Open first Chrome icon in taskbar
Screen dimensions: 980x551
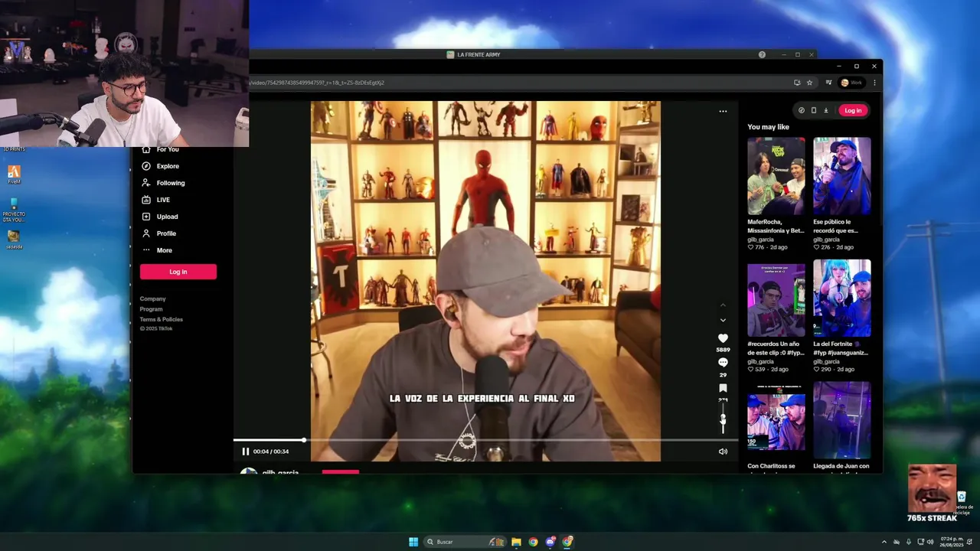pyautogui.click(x=533, y=542)
